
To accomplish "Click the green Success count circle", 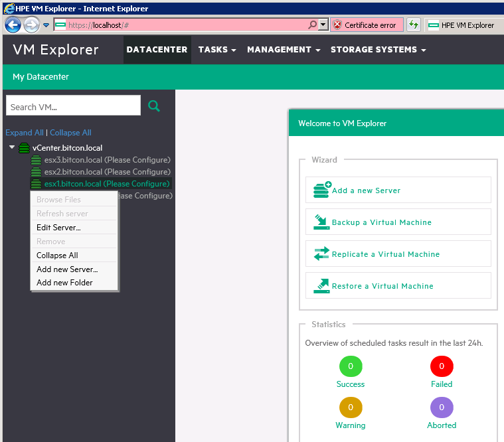I will [351, 366].
